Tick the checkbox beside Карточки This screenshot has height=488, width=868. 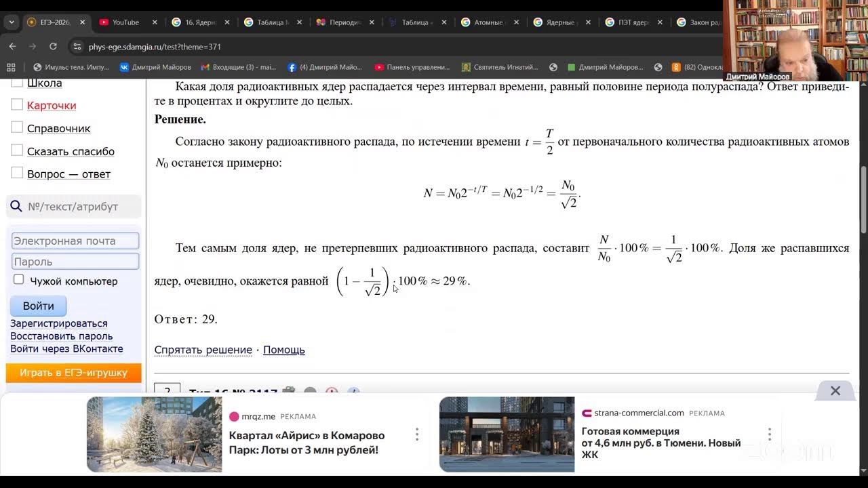pos(17,105)
